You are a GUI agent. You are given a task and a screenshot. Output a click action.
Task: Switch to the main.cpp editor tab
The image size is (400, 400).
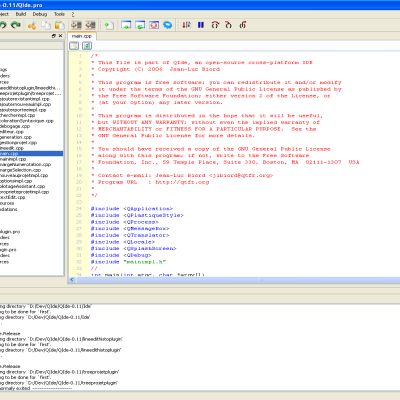[x=82, y=36]
